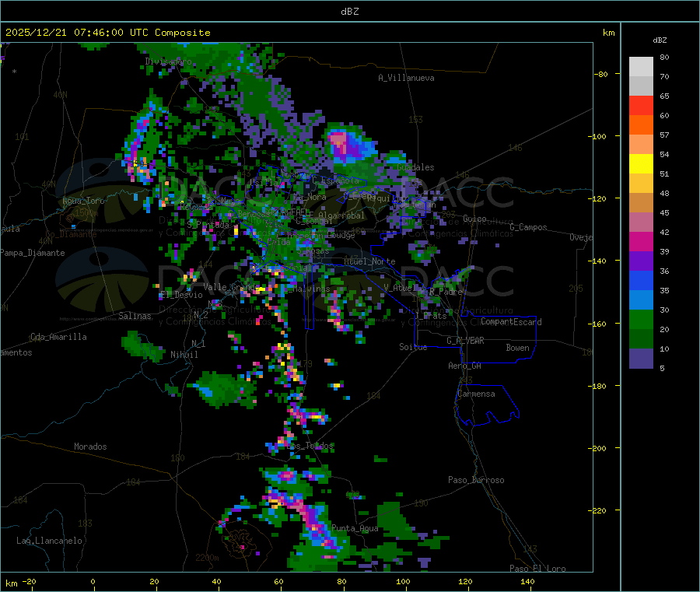Click the 100 tick on the horizontal axis
700x592 pixels.
click(403, 581)
